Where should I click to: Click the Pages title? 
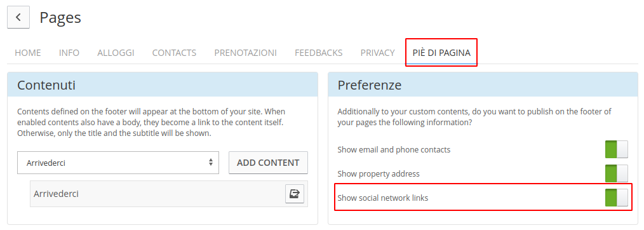click(x=60, y=18)
